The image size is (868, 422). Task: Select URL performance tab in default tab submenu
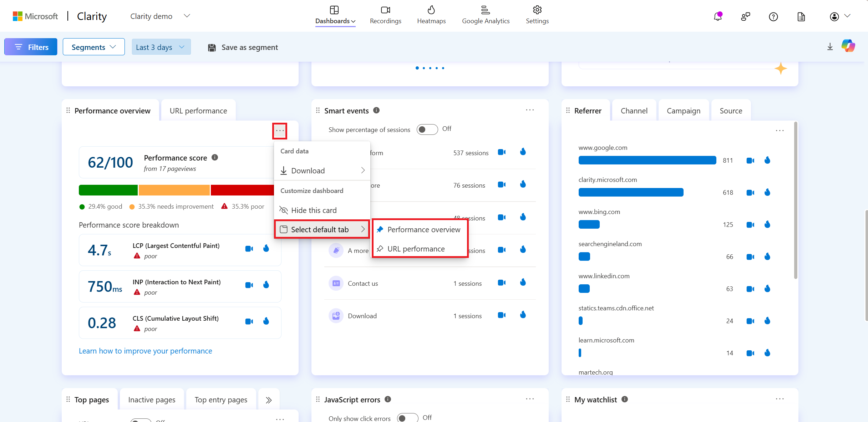click(415, 249)
